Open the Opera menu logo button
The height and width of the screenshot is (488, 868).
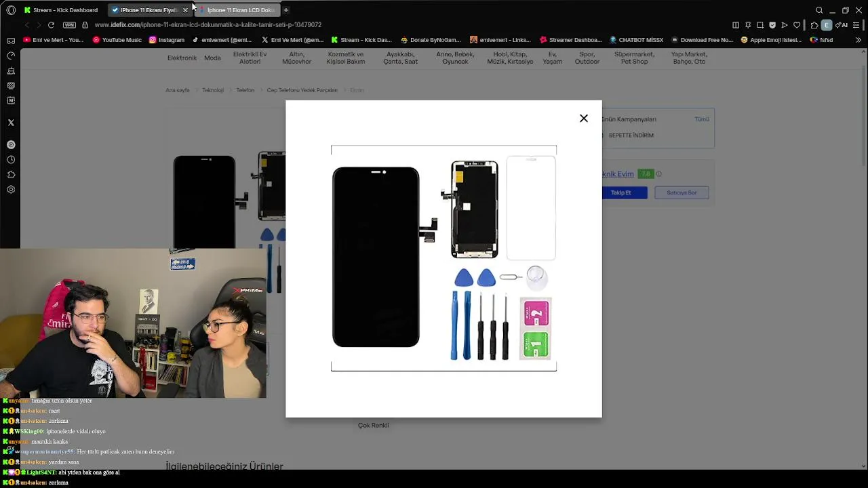click(x=11, y=10)
